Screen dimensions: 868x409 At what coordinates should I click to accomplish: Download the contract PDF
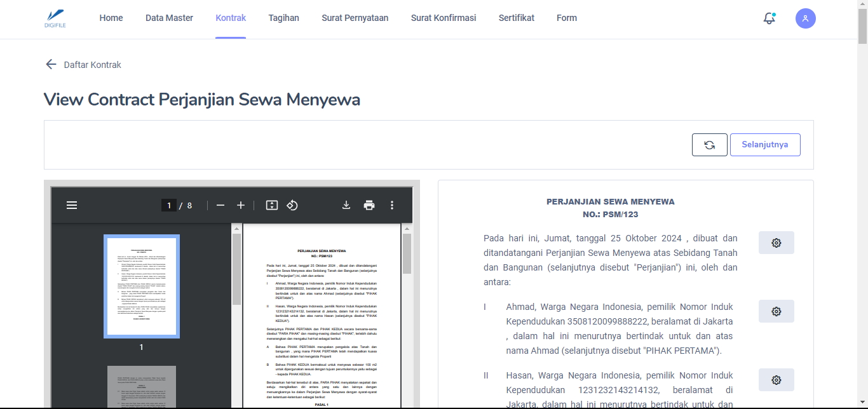[x=346, y=205]
